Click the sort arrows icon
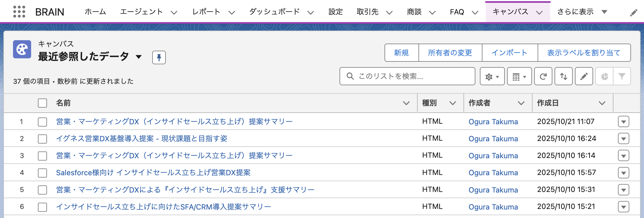Image resolution: width=644 pixels, height=218 pixels. point(563,76)
